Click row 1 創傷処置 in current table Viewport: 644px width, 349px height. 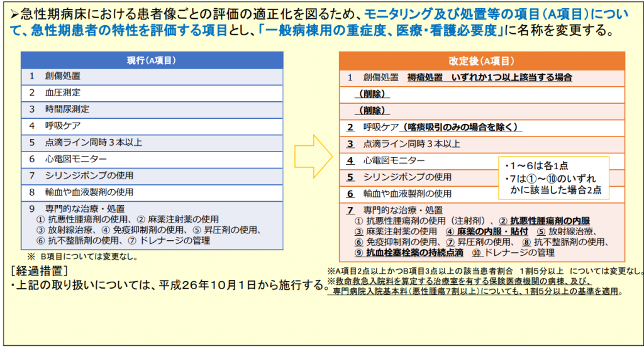point(152,77)
